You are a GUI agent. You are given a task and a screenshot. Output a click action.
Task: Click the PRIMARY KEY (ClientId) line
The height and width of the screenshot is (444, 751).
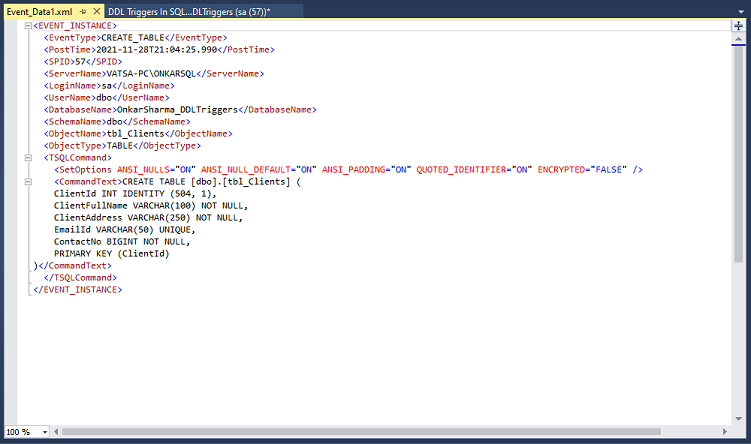[x=112, y=253]
